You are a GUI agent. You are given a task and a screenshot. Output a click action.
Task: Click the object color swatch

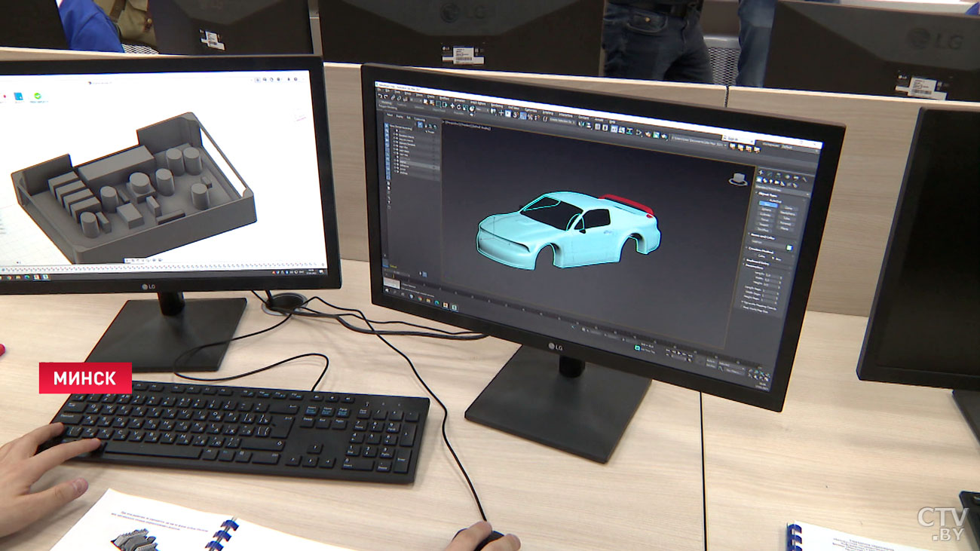click(x=789, y=247)
